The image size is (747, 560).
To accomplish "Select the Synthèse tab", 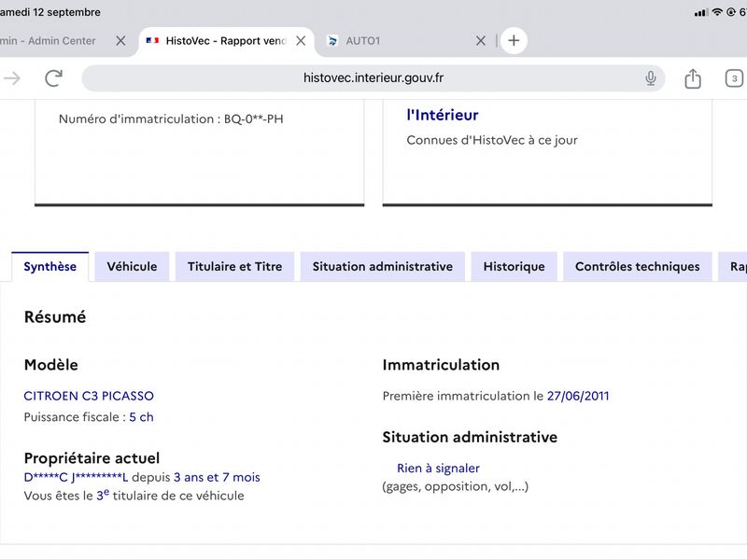I will tap(50, 267).
